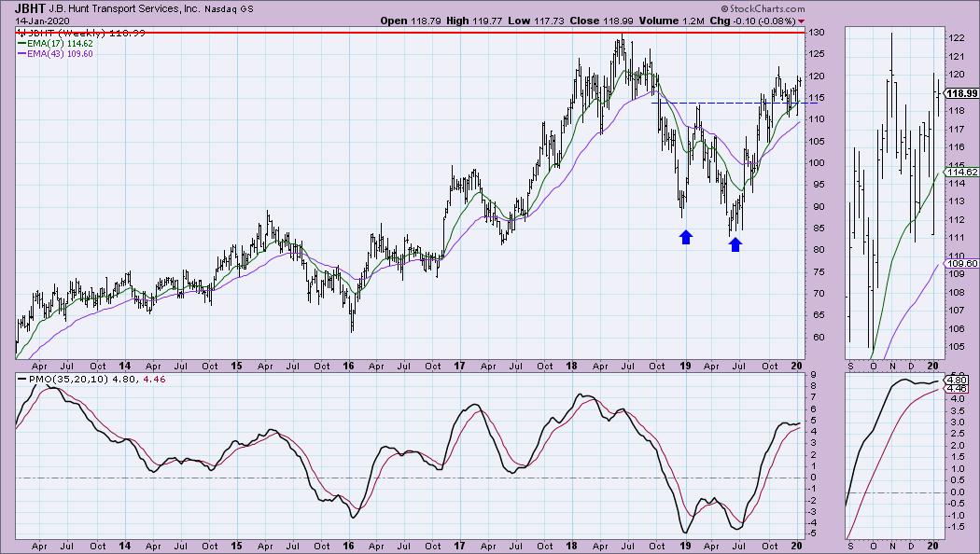Click the JBHT ticker symbol in the header

pos(30,9)
